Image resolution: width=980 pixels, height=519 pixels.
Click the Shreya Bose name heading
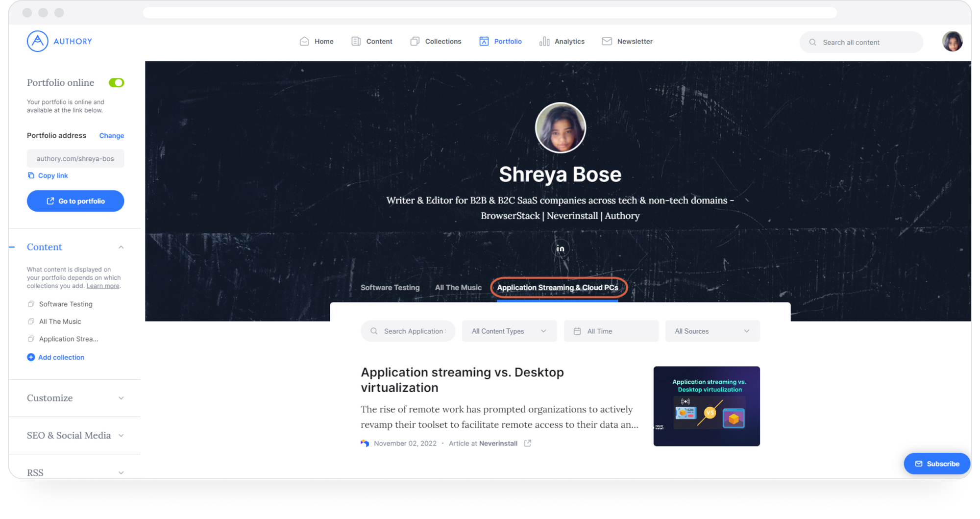point(560,174)
